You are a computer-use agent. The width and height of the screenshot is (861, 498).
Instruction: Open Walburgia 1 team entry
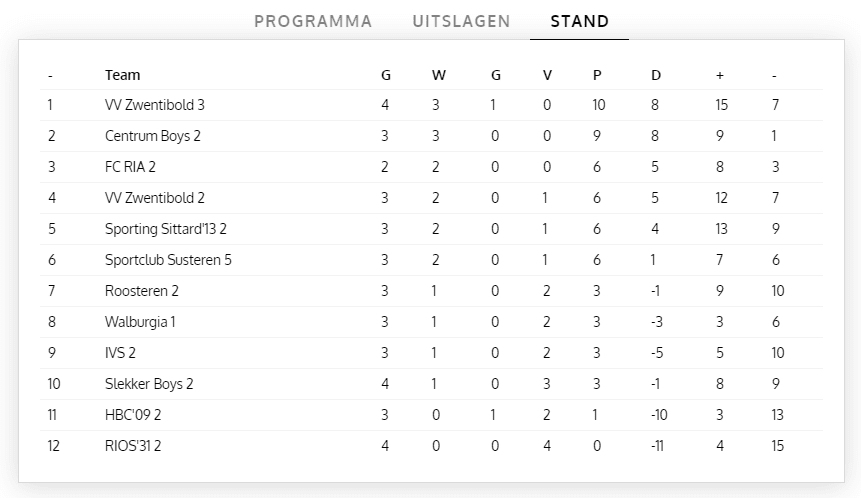point(140,322)
